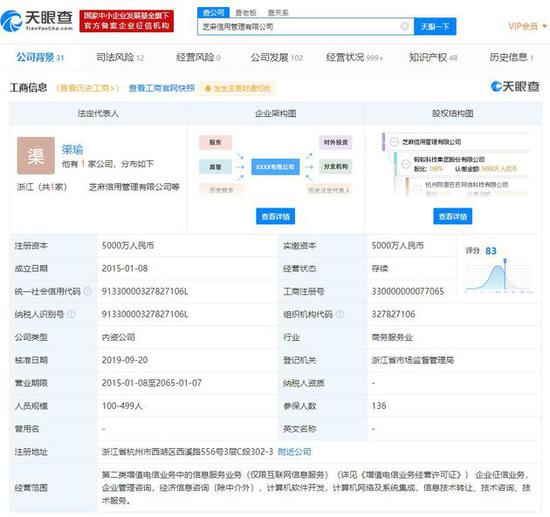Select the organization code 327827106
Viewport: 550px width, 517px height.
point(393,314)
